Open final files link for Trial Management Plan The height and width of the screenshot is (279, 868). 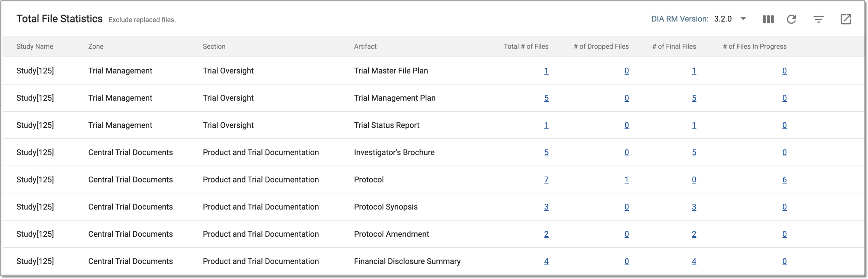tap(694, 98)
